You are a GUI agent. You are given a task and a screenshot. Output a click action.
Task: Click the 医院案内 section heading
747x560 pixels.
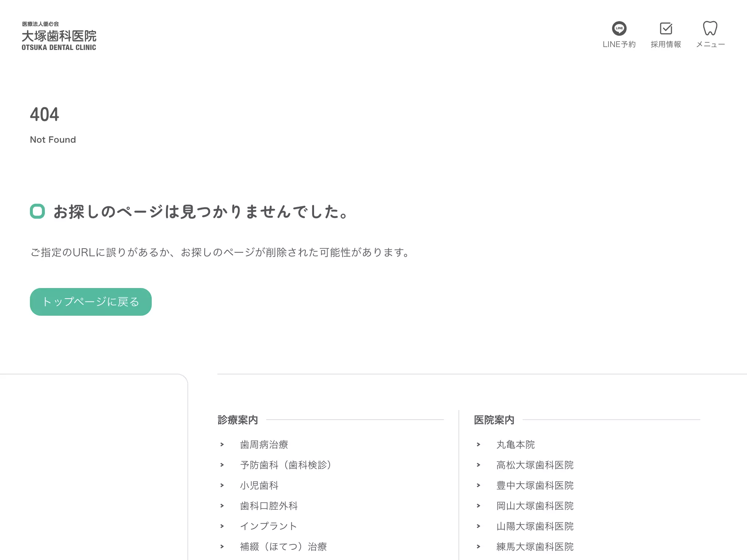point(494,420)
